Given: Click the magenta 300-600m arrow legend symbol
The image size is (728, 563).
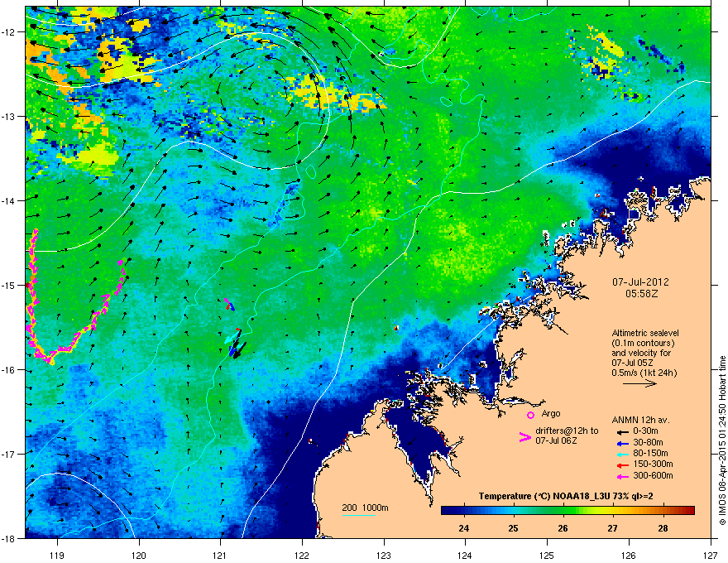Looking at the screenshot, I should point(623,476).
